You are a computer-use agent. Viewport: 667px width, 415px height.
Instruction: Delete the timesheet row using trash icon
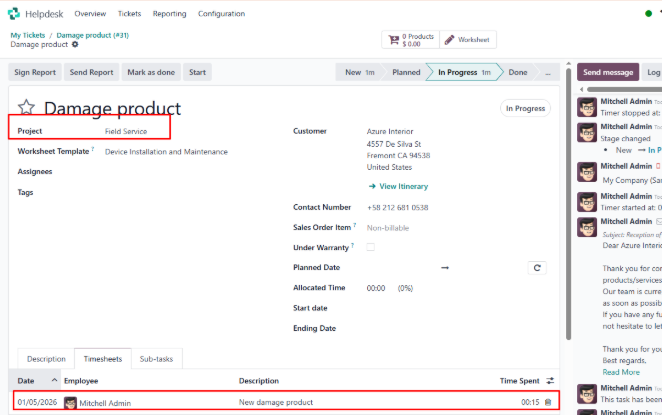[x=547, y=402]
